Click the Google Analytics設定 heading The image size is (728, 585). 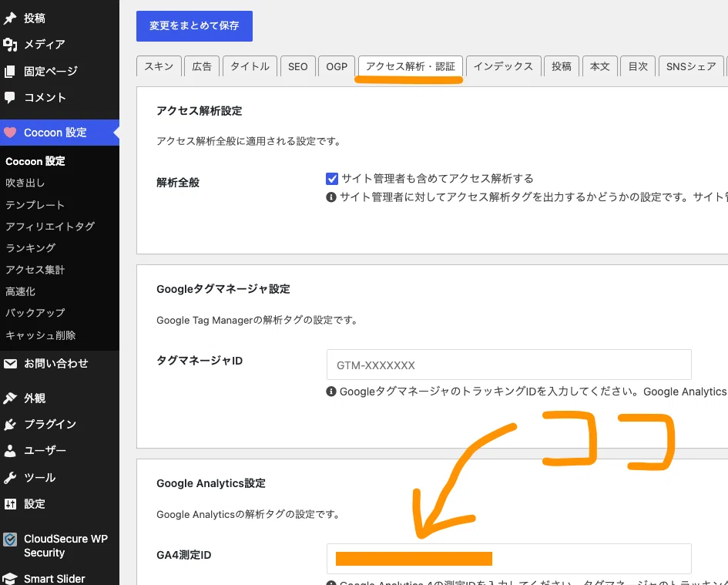[211, 483]
